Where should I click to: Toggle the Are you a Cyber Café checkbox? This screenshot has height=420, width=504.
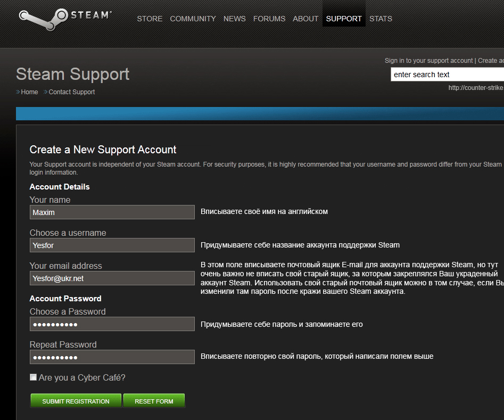click(x=33, y=377)
